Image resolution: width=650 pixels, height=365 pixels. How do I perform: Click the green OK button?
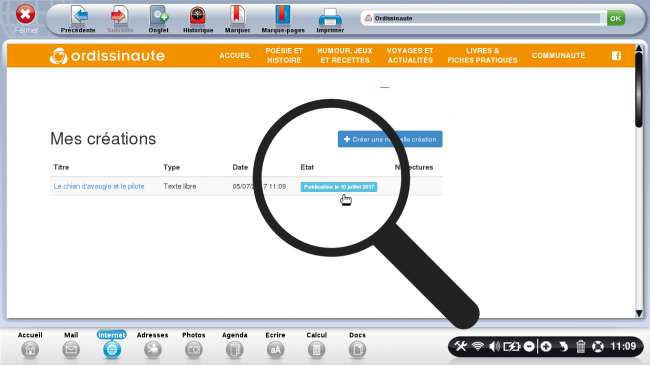click(x=616, y=18)
